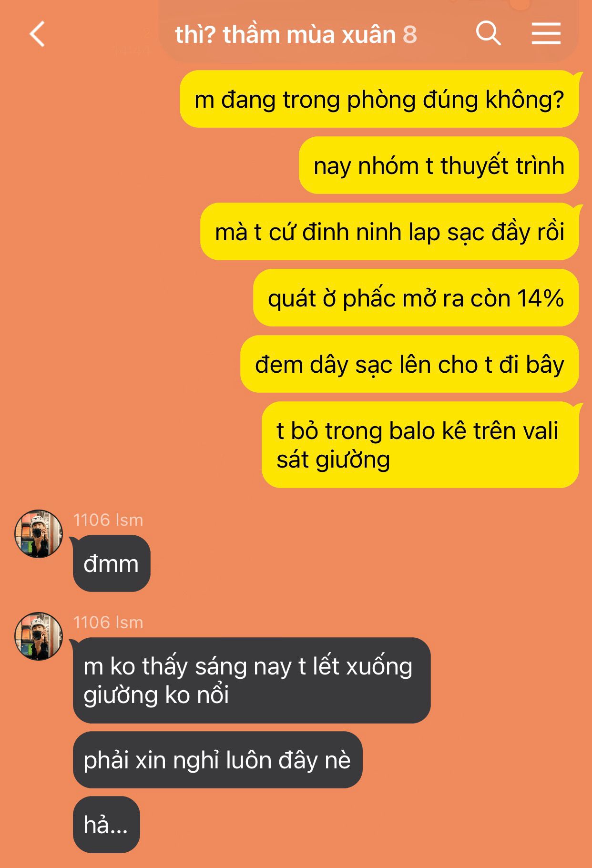
Task: Open the chat search magnifier icon
Action: 488,33
